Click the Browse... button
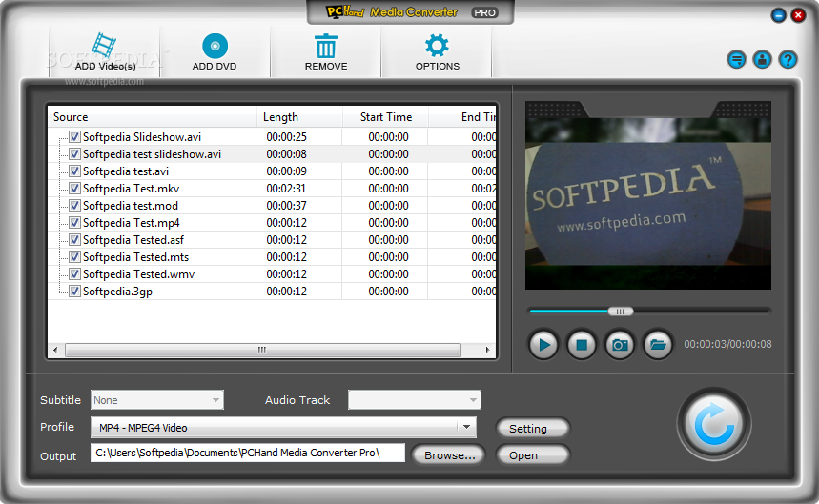The height and width of the screenshot is (504, 819). coord(449,455)
